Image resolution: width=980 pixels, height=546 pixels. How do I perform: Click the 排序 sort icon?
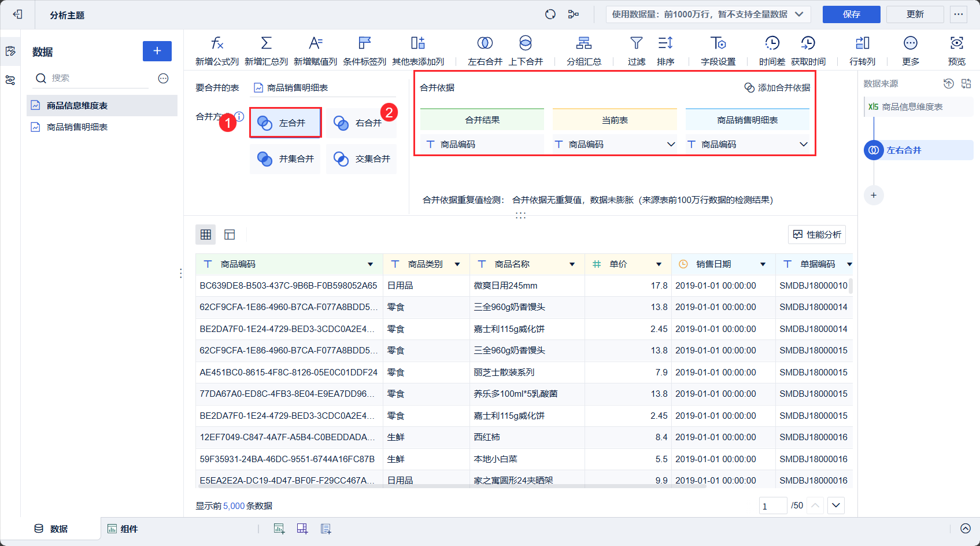pos(665,43)
